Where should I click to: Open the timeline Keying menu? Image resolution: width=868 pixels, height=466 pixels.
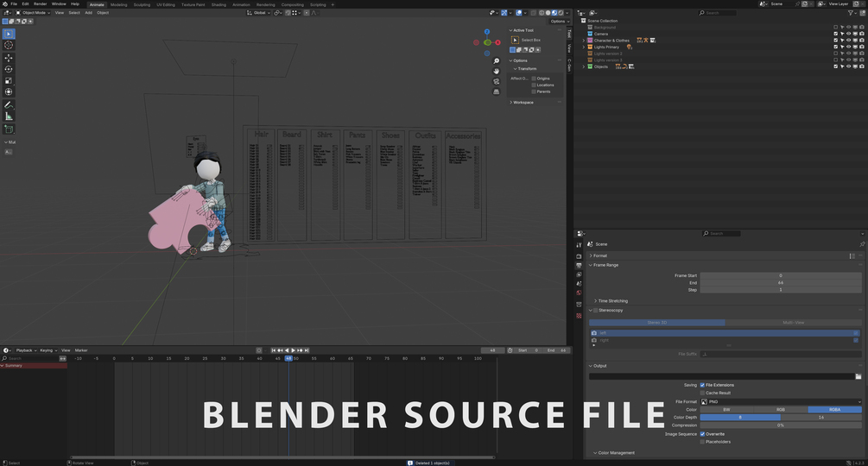(x=48, y=350)
